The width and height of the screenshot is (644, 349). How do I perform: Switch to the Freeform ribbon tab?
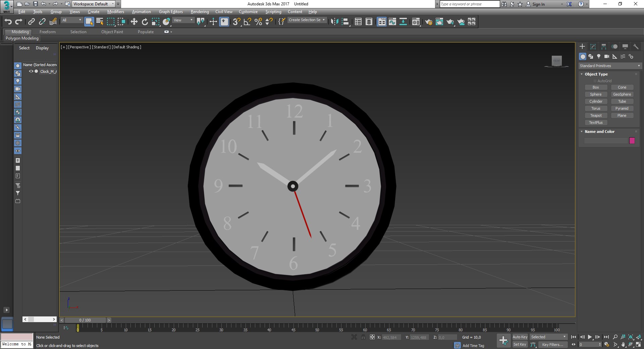(48, 32)
